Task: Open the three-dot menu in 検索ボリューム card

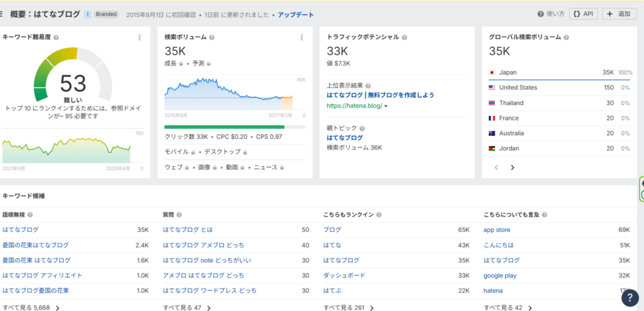Action: [x=301, y=37]
